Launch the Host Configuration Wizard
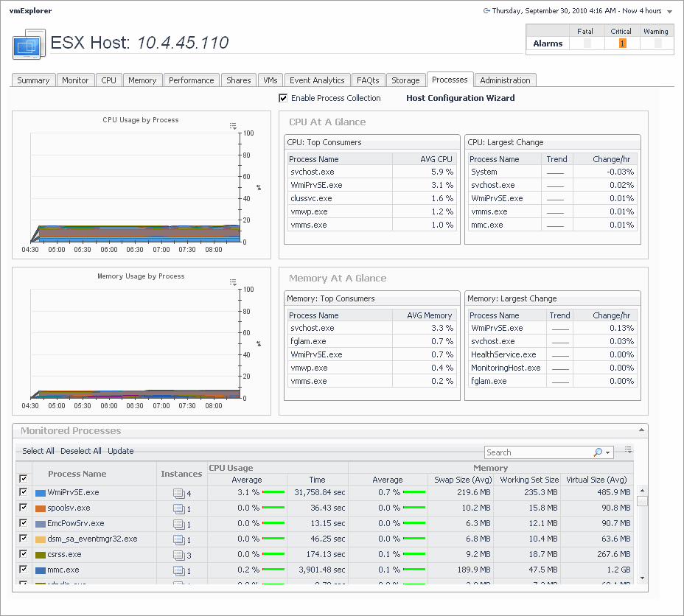Screen dimensions: 684x616 [460, 98]
